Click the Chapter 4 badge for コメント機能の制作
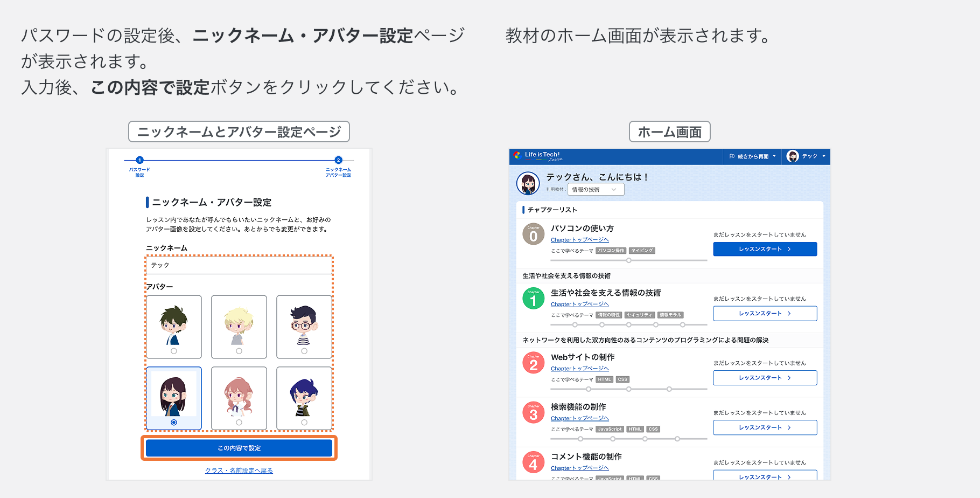Screen dimensions: 980x498 click(533, 461)
